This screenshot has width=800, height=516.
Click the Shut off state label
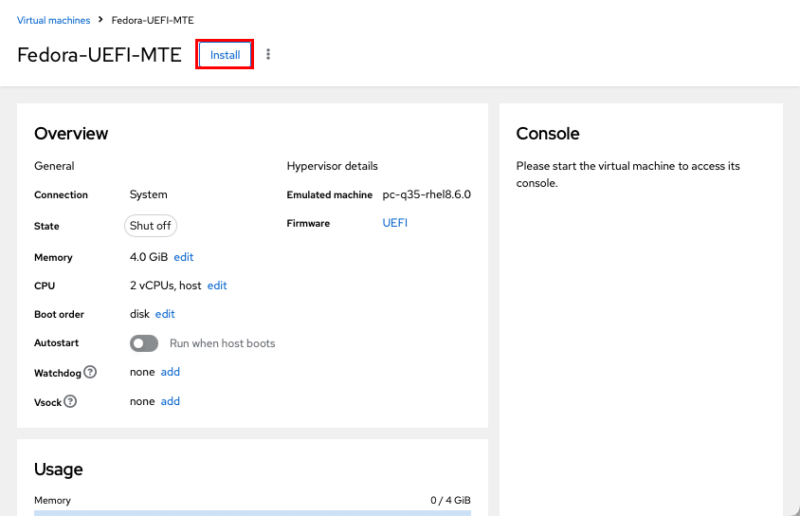click(x=151, y=226)
